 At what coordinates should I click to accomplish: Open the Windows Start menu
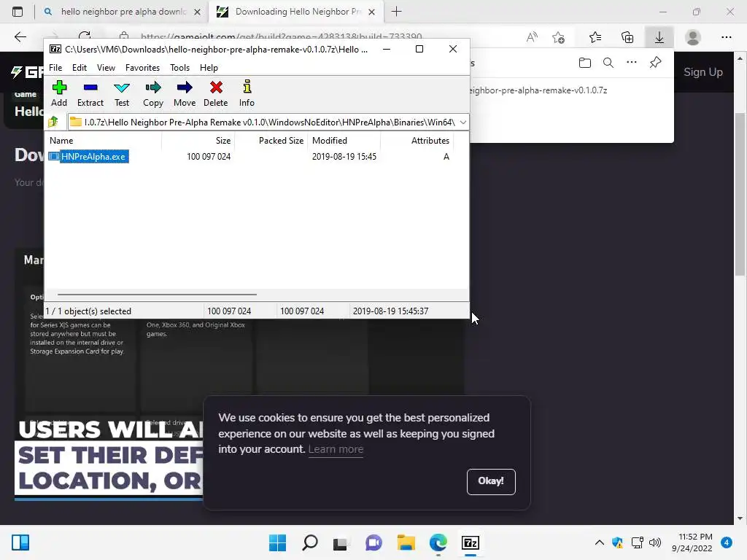(277, 542)
